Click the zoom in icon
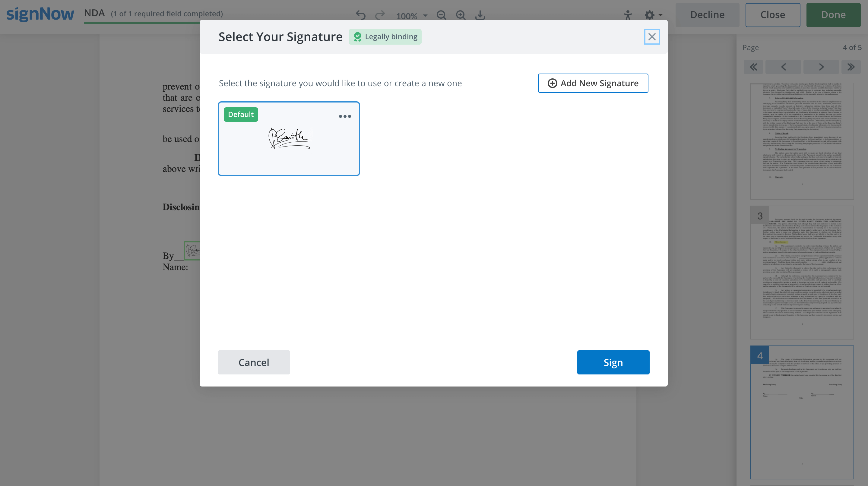The height and width of the screenshot is (486, 868). coord(460,15)
